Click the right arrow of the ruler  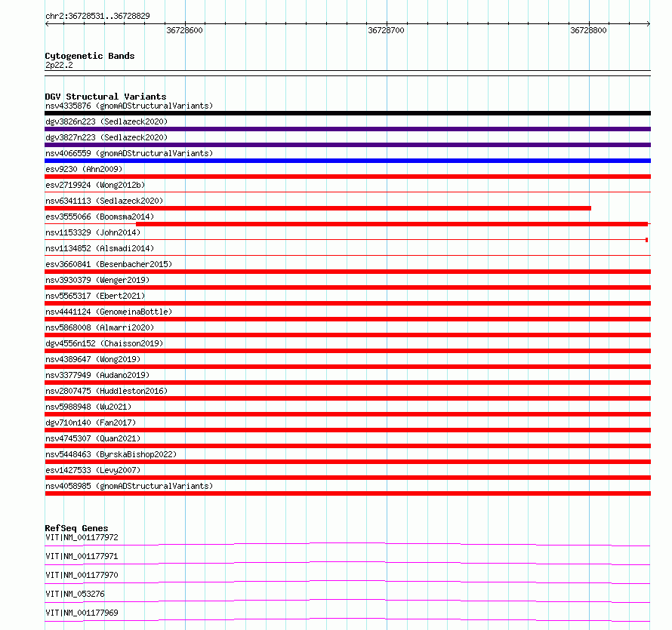[x=649, y=24]
